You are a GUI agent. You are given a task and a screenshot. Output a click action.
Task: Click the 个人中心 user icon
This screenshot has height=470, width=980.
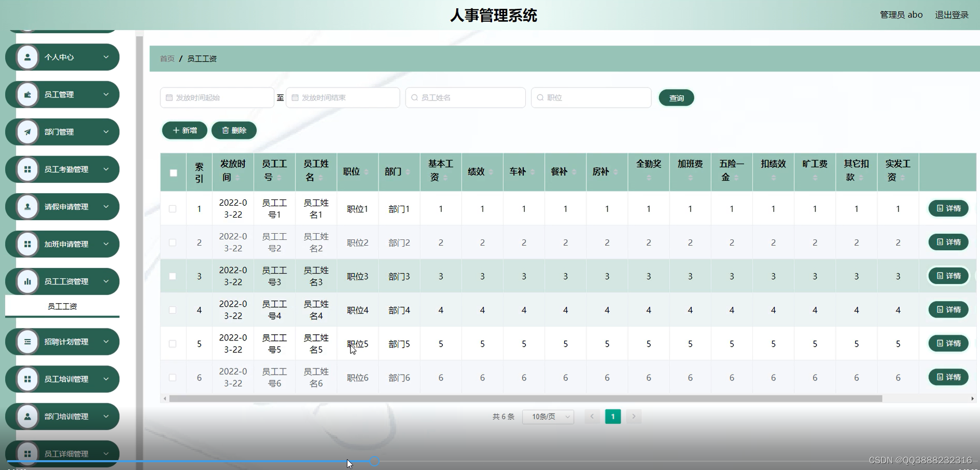point(27,57)
